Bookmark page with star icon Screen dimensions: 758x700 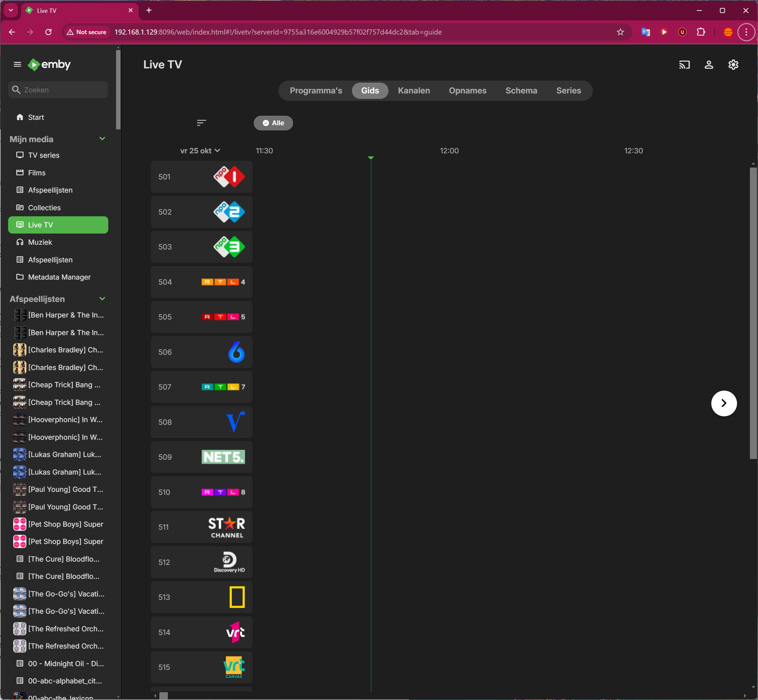pos(620,32)
